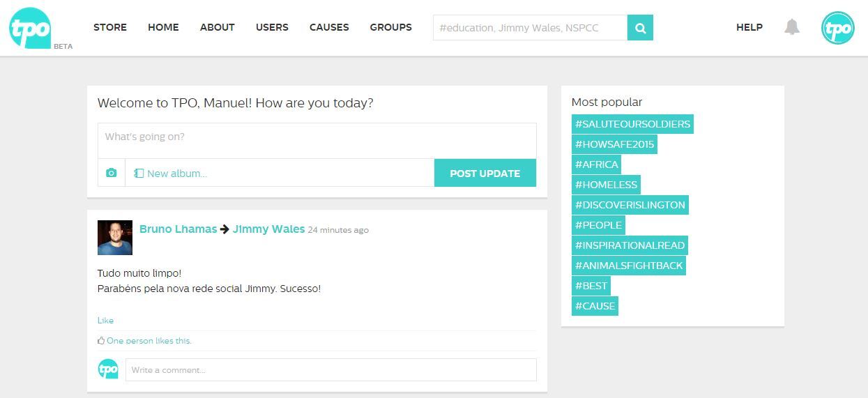Click Bruno Lhamas profile photo
The height and width of the screenshot is (398, 868).
(x=115, y=238)
